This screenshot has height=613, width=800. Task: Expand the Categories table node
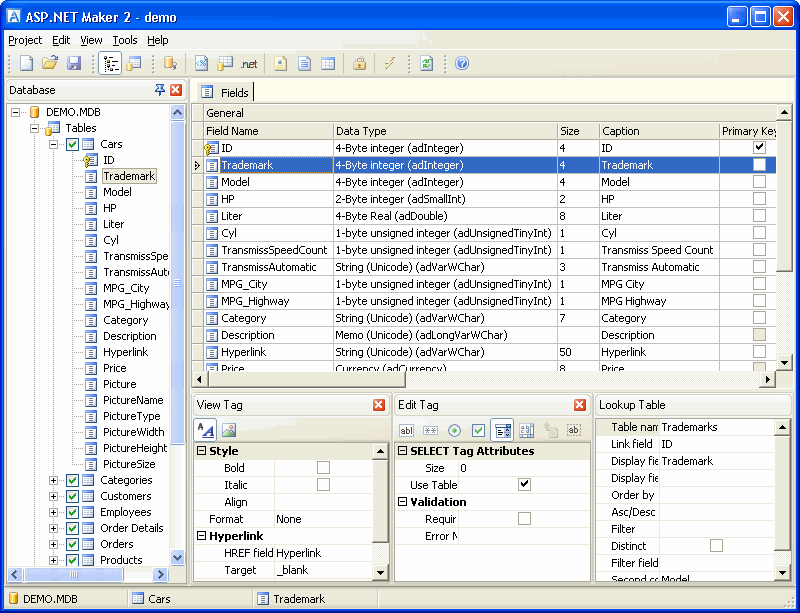click(x=53, y=480)
